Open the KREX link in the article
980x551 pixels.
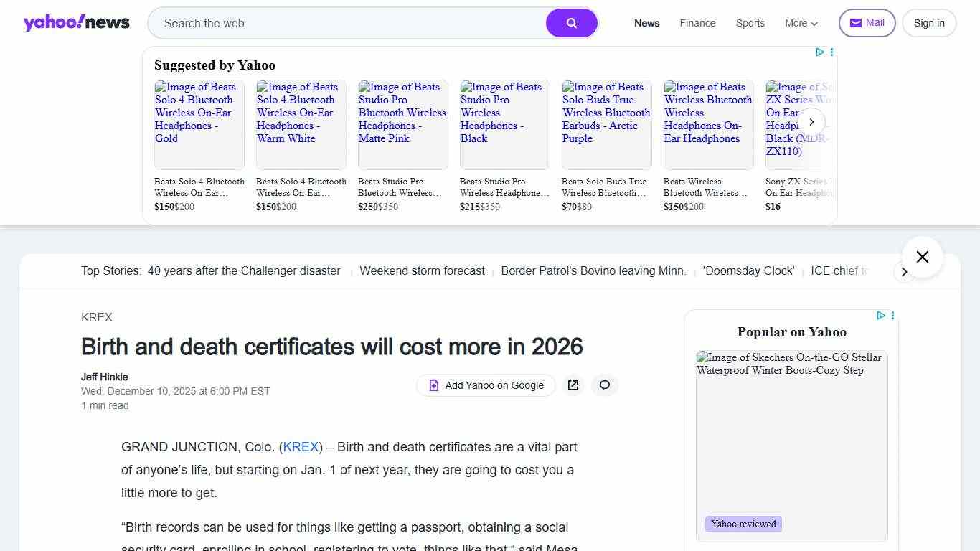pos(301,447)
